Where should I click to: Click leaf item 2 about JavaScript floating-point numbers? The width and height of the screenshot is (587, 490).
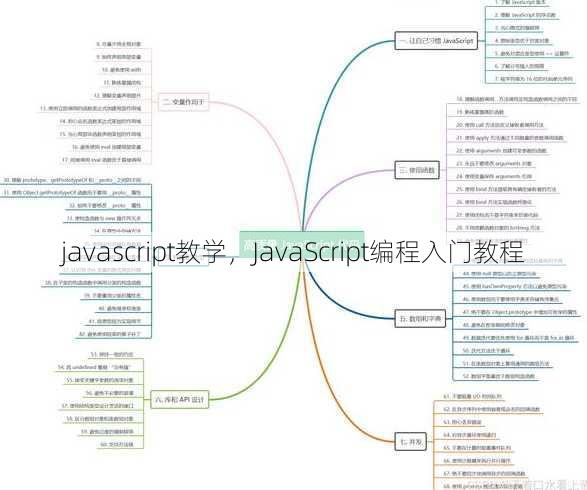(x=525, y=15)
